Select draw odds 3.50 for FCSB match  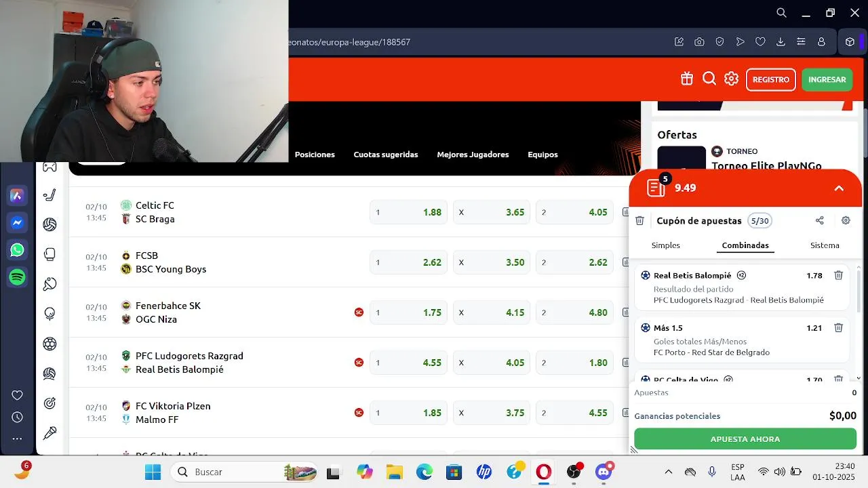492,262
